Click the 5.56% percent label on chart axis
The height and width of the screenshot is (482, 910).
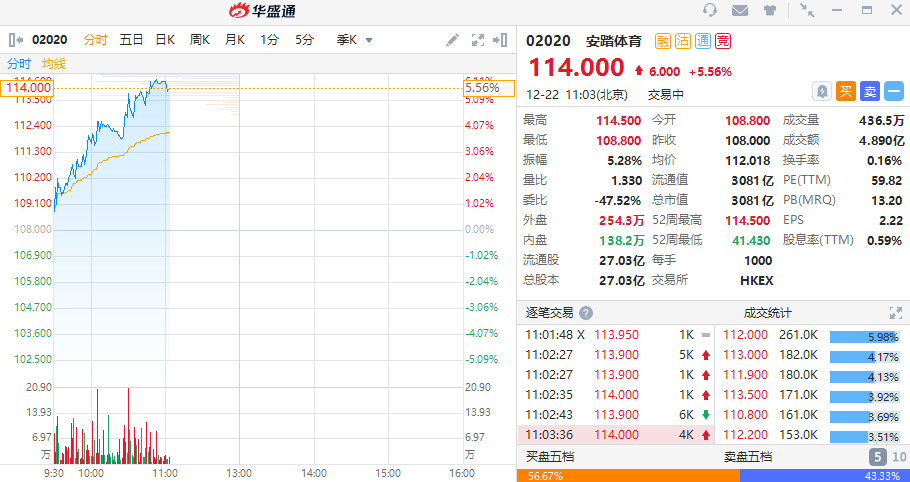pyautogui.click(x=489, y=88)
